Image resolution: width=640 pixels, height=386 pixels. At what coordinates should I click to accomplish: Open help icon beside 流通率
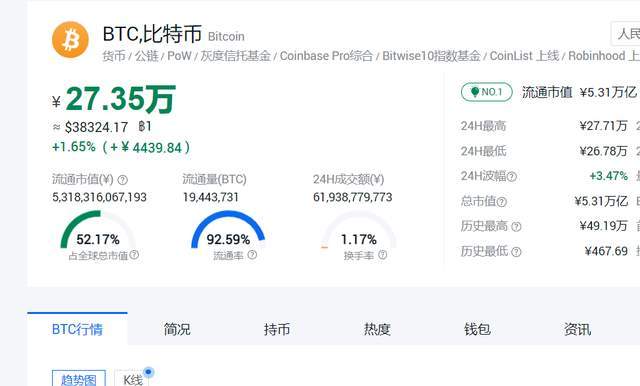[252, 255]
